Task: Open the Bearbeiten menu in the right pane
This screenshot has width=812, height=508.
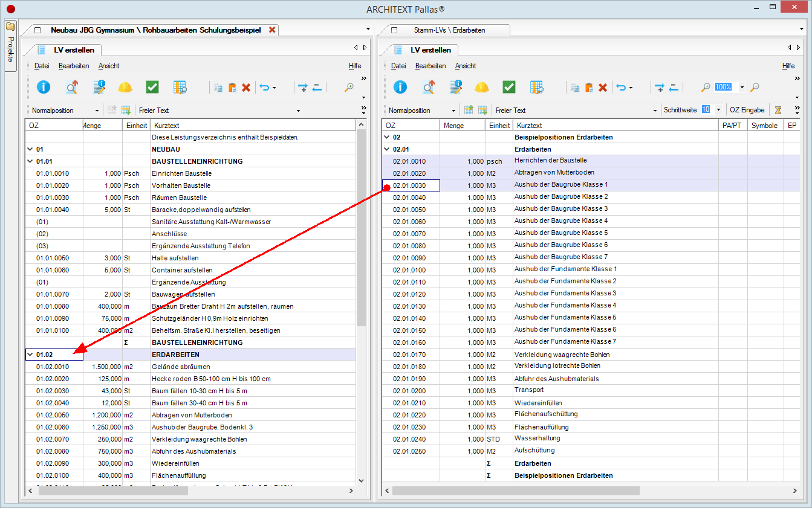Action: point(430,66)
